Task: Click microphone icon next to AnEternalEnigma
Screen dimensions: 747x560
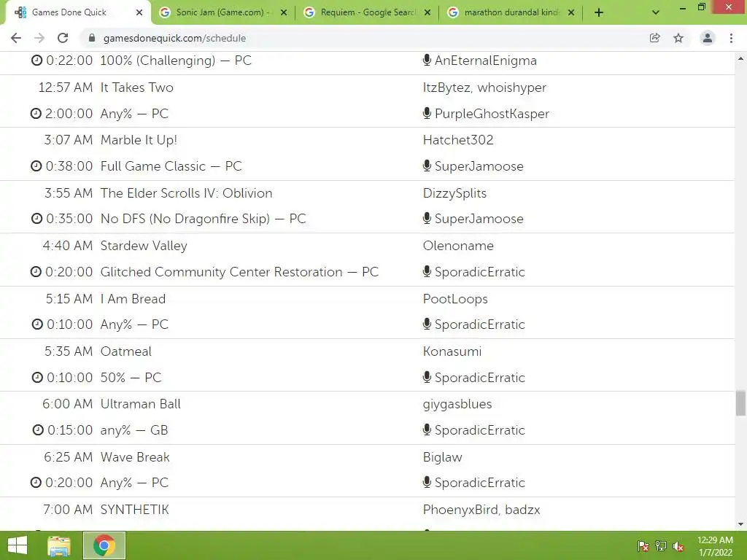Action: click(427, 60)
